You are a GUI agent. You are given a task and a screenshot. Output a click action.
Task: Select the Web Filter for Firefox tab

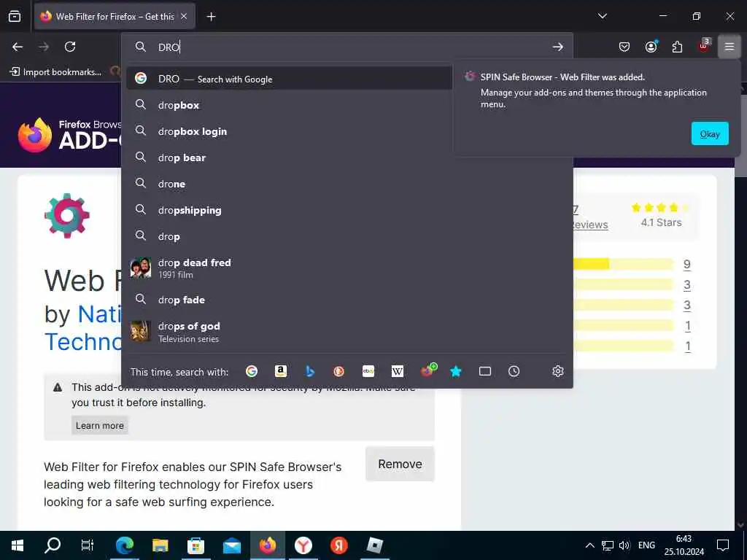pyautogui.click(x=115, y=16)
